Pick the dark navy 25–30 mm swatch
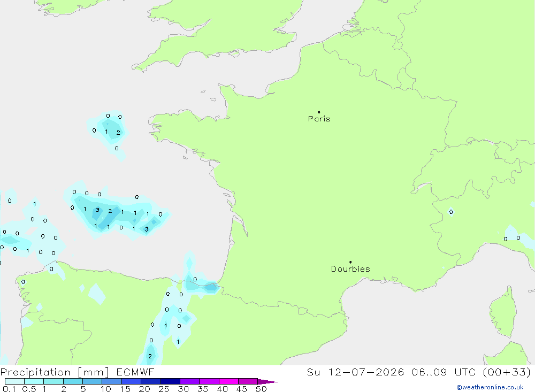Image resolution: width=535 pixels, height=392 pixels. pyautogui.click(x=170, y=381)
